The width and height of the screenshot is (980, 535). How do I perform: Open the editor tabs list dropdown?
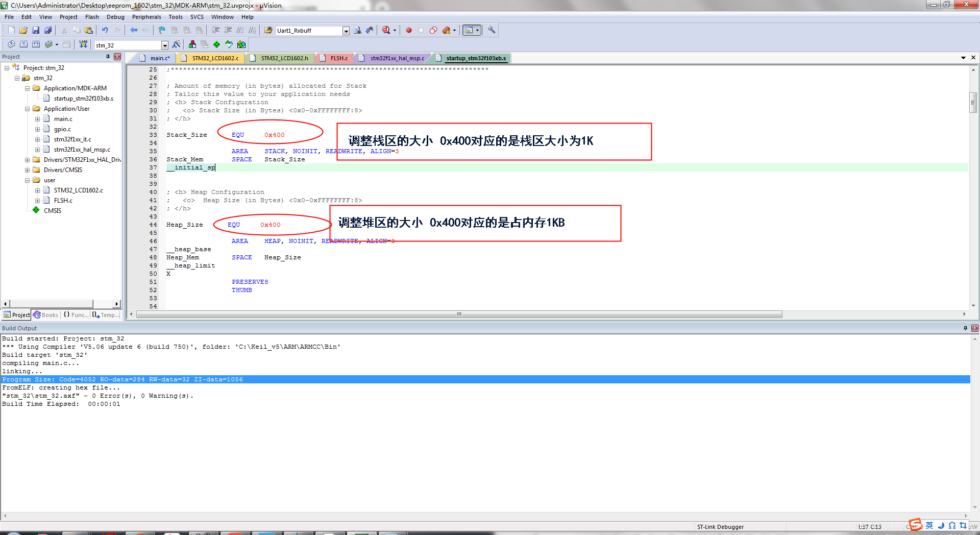(963, 58)
